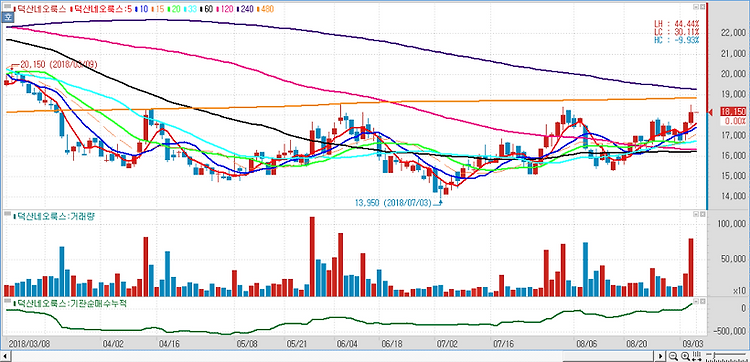
Task: Click the zoom out magnifier icon
Action: [673, 356]
